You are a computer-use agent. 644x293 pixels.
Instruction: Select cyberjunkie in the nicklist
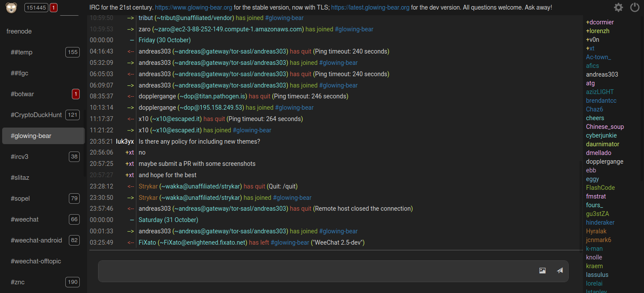601,135
